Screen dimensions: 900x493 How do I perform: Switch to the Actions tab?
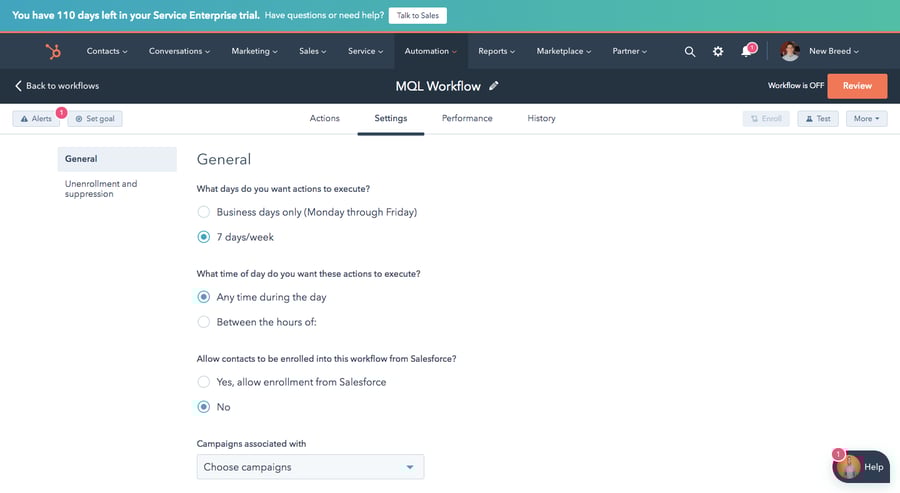pyautogui.click(x=324, y=118)
